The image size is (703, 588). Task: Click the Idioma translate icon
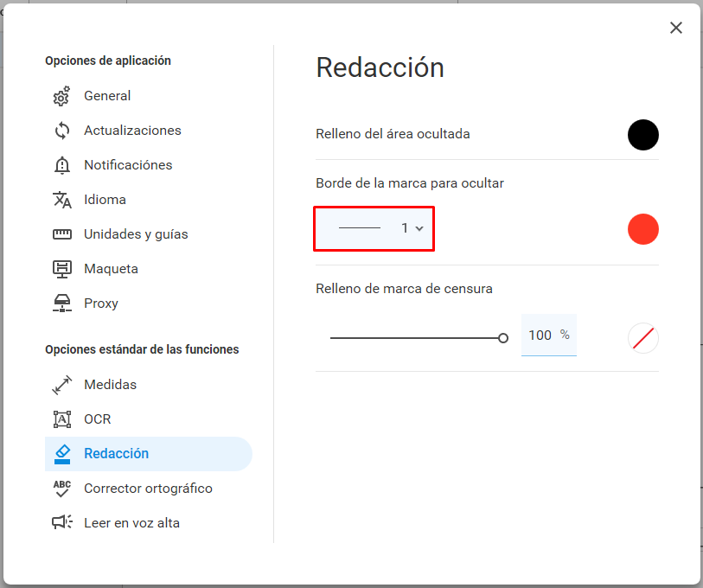point(62,200)
